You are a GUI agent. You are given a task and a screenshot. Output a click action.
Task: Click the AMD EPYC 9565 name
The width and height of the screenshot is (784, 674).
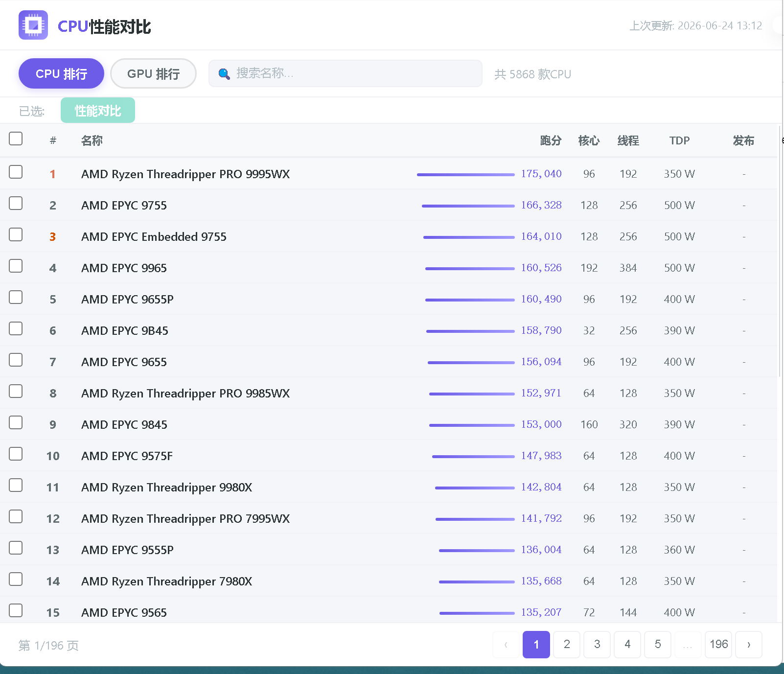coord(124,613)
